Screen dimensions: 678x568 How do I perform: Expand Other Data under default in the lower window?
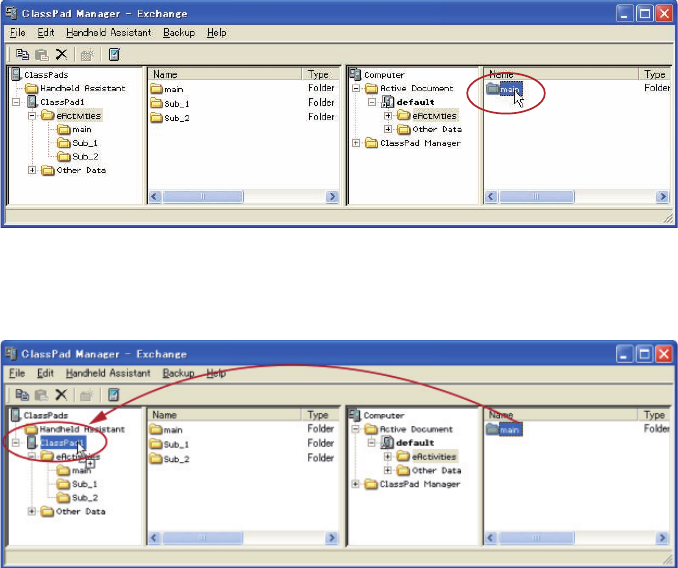(x=387, y=470)
